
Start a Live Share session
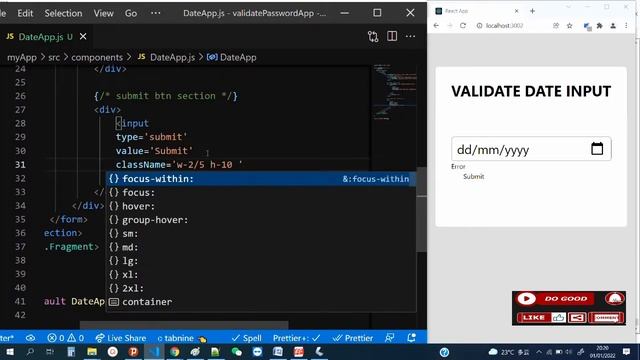click(x=120, y=338)
